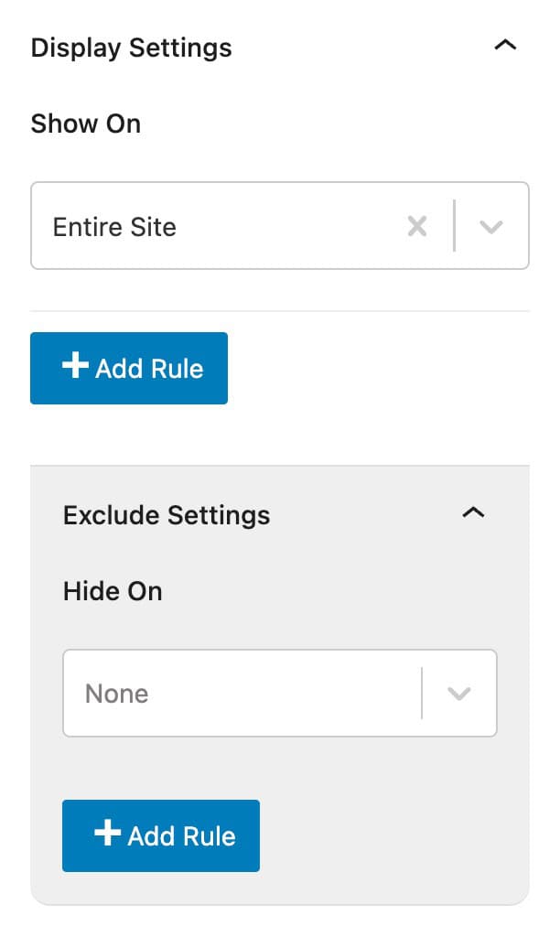Click the Add Rule button under Show On
This screenshot has height=926, width=560.
tap(128, 368)
